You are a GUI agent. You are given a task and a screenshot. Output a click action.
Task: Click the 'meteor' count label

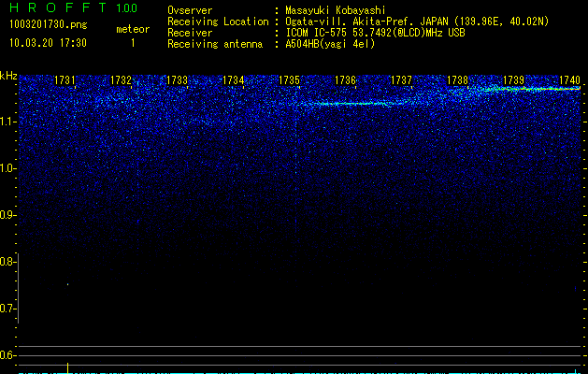(x=133, y=29)
